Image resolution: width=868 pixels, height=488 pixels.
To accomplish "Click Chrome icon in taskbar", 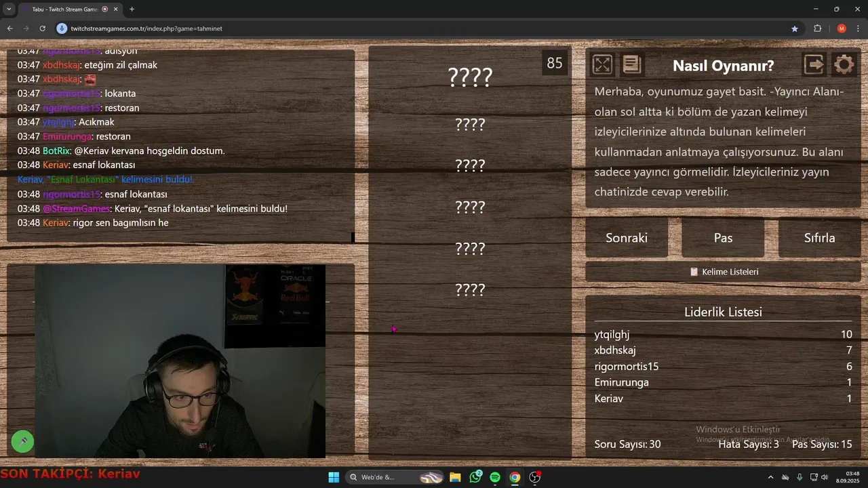I will pos(515,477).
